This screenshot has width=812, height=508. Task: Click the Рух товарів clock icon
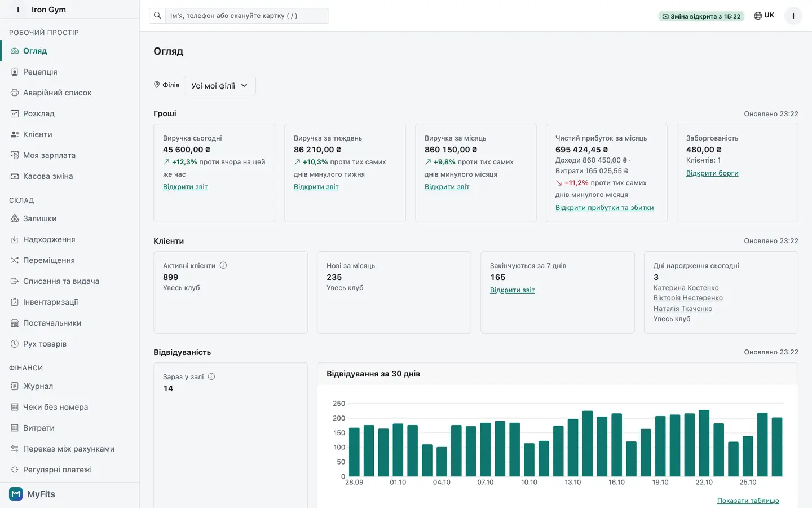coord(15,344)
